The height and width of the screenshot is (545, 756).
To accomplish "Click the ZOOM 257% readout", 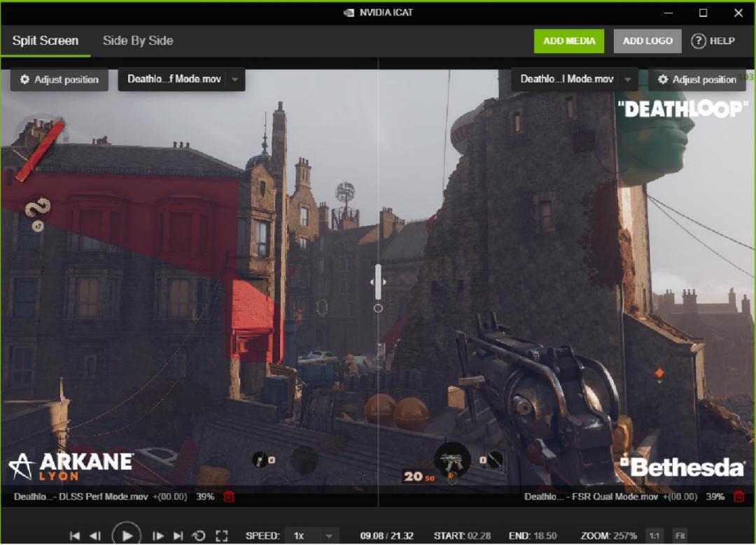I will 608,536.
